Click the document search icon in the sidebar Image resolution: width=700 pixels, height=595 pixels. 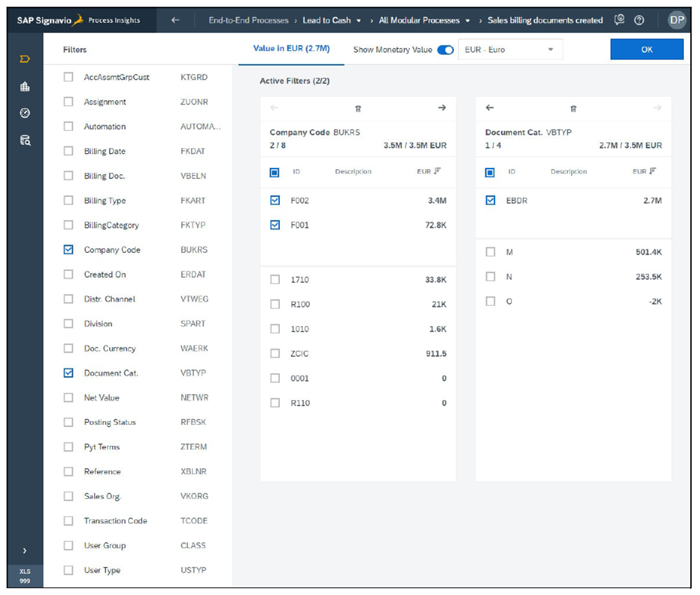pyautogui.click(x=25, y=139)
